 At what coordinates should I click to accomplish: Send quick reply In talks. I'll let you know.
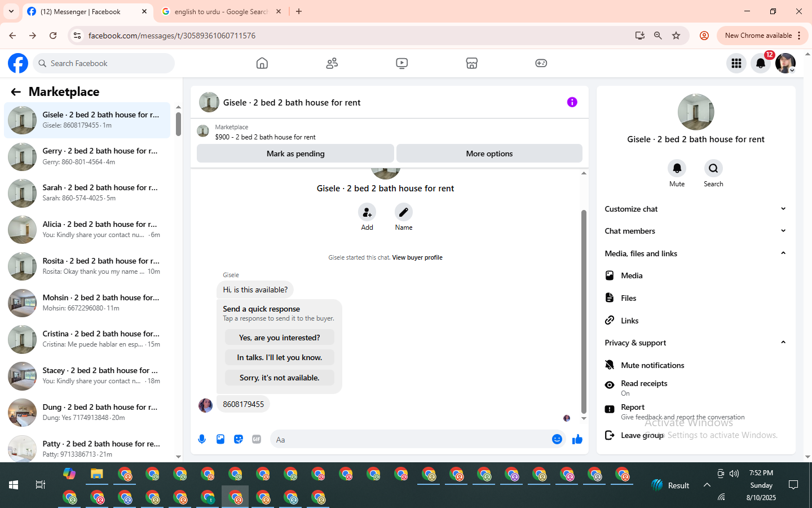[x=280, y=357]
